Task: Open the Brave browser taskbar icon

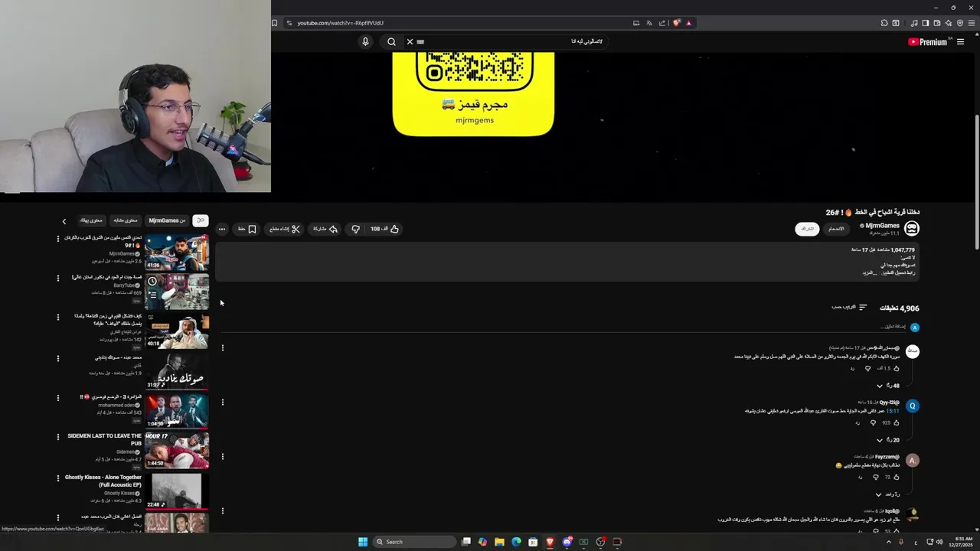Action: pyautogui.click(x=550, y=542)
